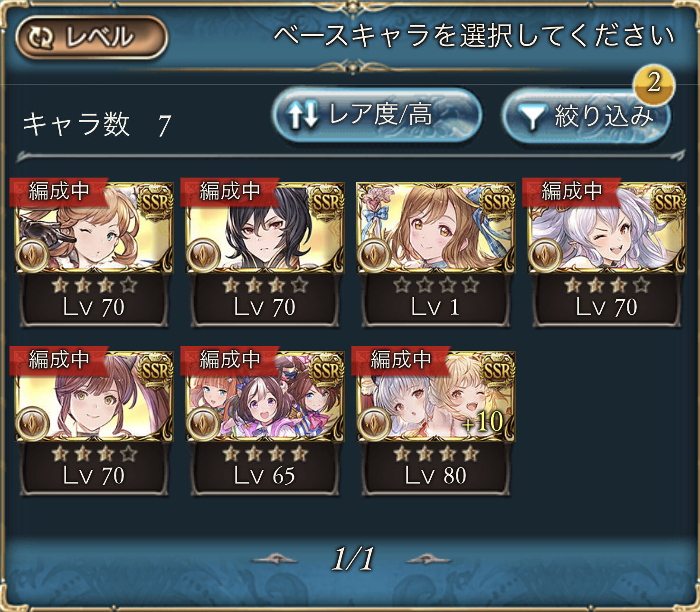The height and width of the screenshot is (612, 700).
Task: Click the element icon on Lv 65 card
Action: click(x=203, y=424)
